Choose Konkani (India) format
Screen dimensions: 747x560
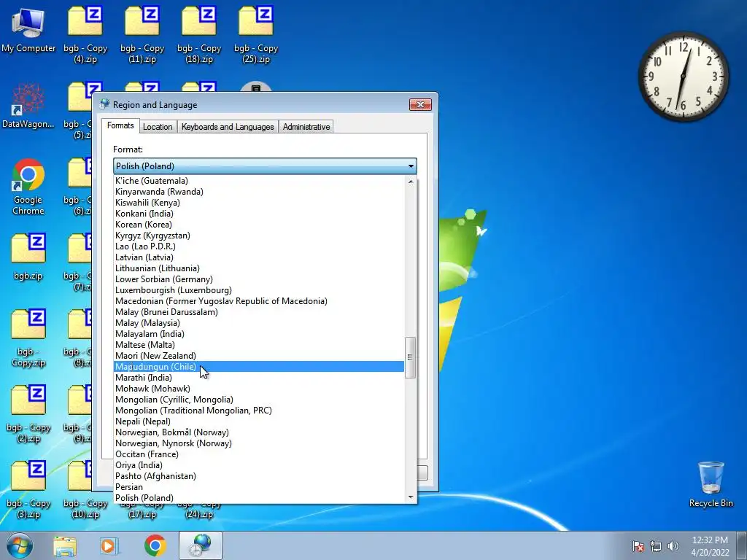pyautogui.click(x=259, y=214)
